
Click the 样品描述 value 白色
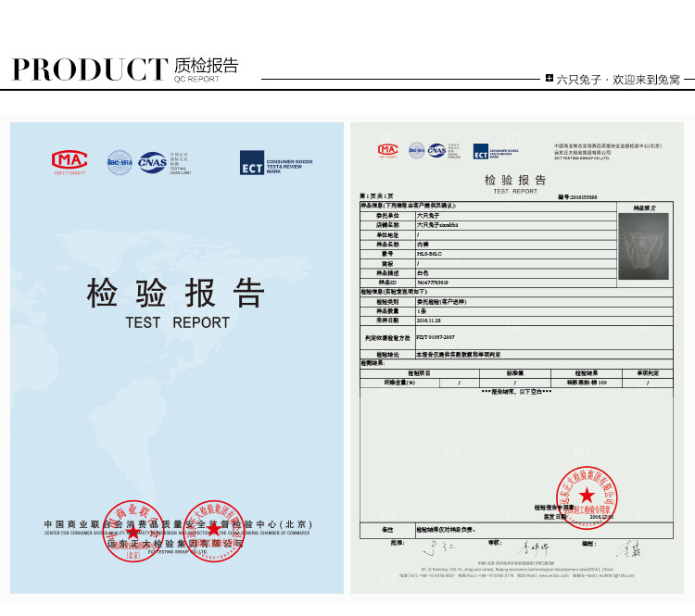tap(423, 273)
